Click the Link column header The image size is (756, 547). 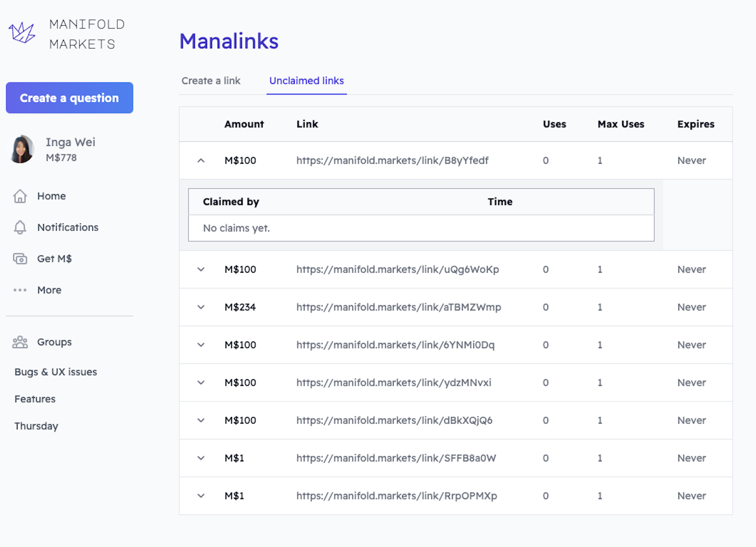tap(307, 124)
